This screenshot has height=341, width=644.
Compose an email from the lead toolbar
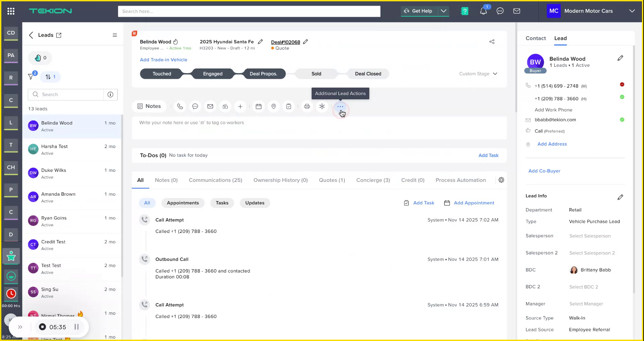coord(210,106)
